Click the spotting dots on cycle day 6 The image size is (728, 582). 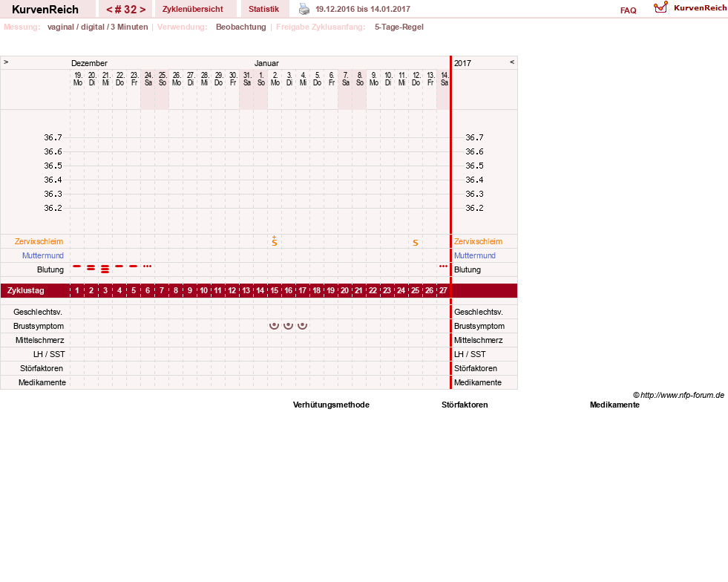[147, 267]
